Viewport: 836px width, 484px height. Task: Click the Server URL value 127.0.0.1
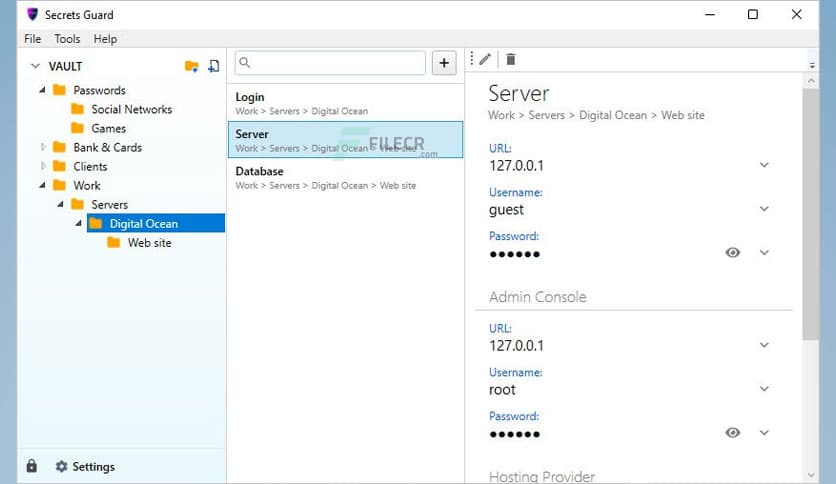516,166
